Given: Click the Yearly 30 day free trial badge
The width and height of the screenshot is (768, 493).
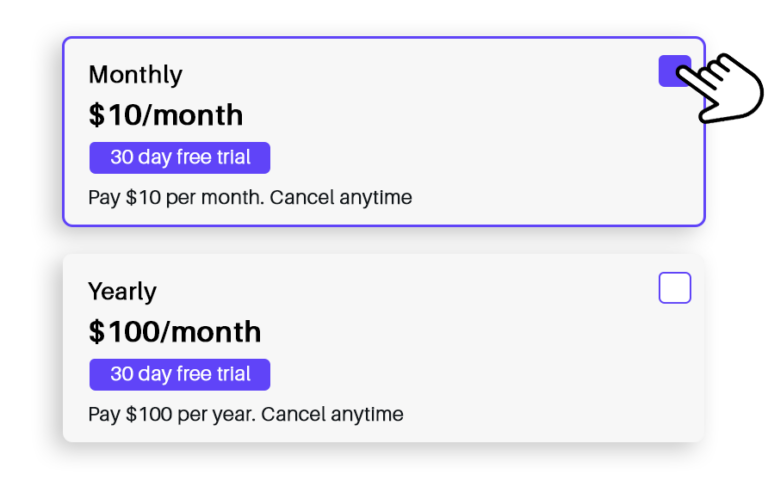Looking at the screenshot, I should (180, 375).
